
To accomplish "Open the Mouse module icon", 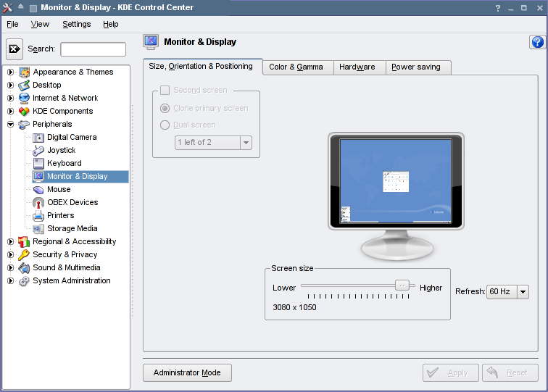I will pyautogui.click(x=38, y=189).
